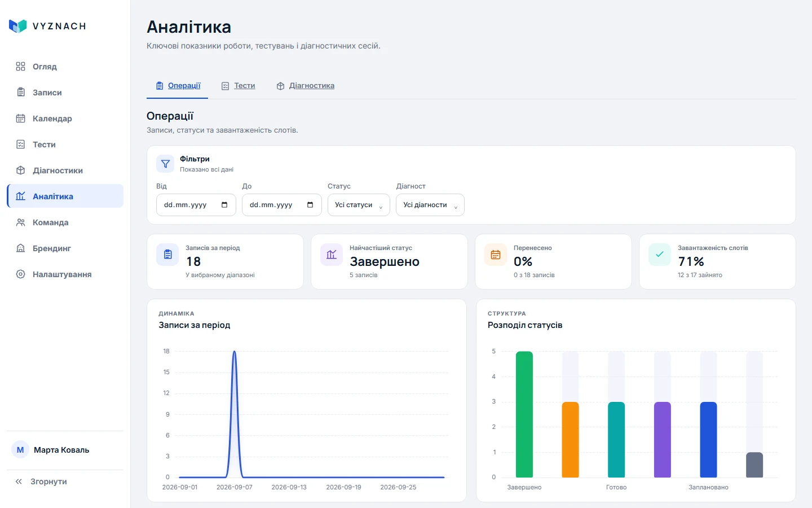The image size is (812, 508).
Task: Click the 71% slot load value
Action: (691, 261)
